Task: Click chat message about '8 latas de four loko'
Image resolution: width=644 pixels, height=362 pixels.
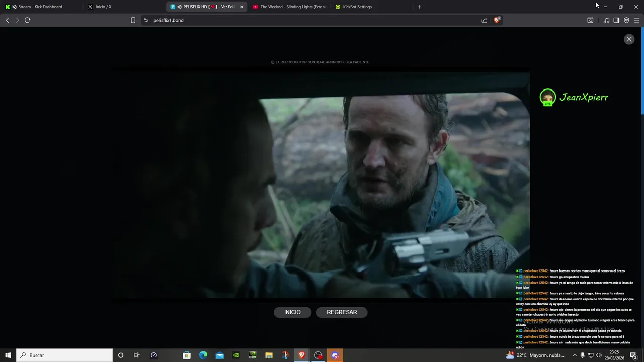Action: pos(575,285)
